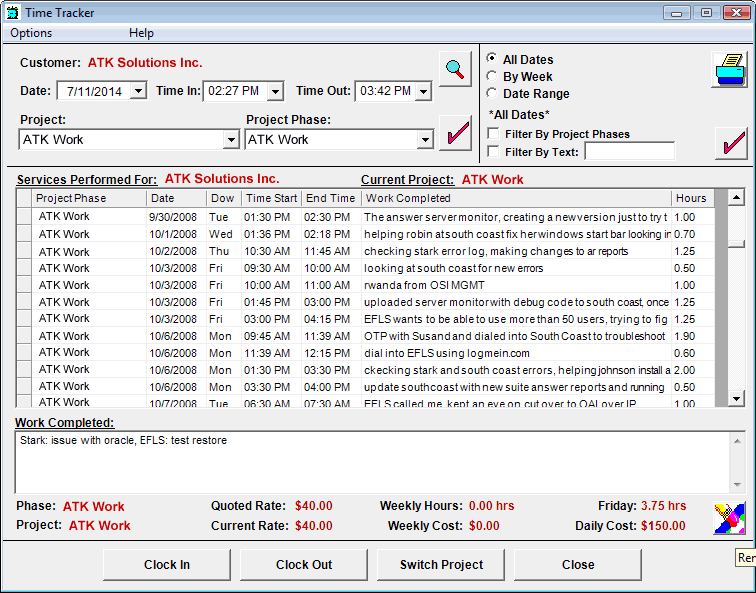Click the checkmark beside Filter By Text
The height and width of the screenshot is (593, 756).
point(732,143)
